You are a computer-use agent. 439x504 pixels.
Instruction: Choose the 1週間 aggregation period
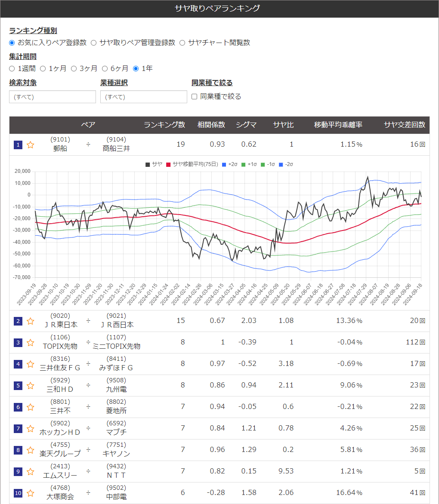pyautogui.click(x=12, y=68)
